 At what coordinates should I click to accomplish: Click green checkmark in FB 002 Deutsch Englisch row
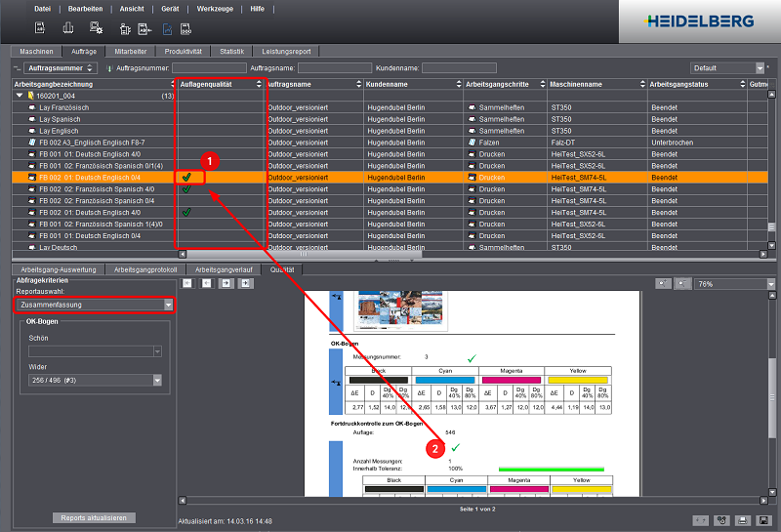pos(185,178)
